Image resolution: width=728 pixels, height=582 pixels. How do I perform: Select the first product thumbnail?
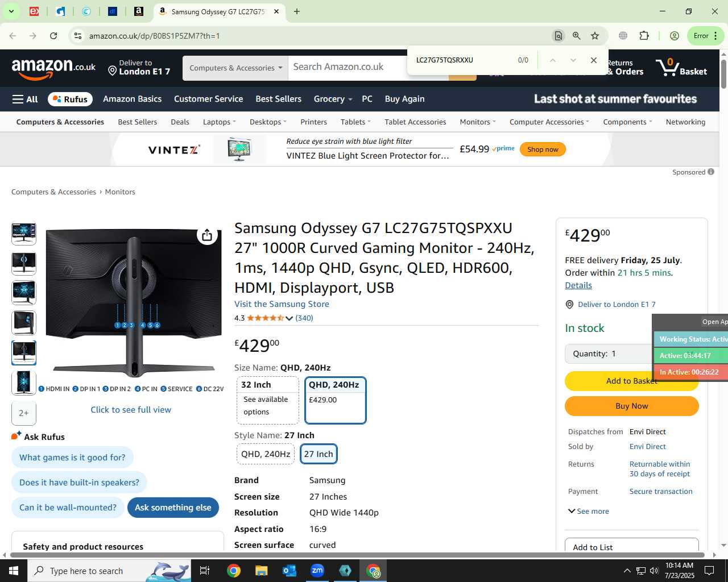tap(24, 233)
